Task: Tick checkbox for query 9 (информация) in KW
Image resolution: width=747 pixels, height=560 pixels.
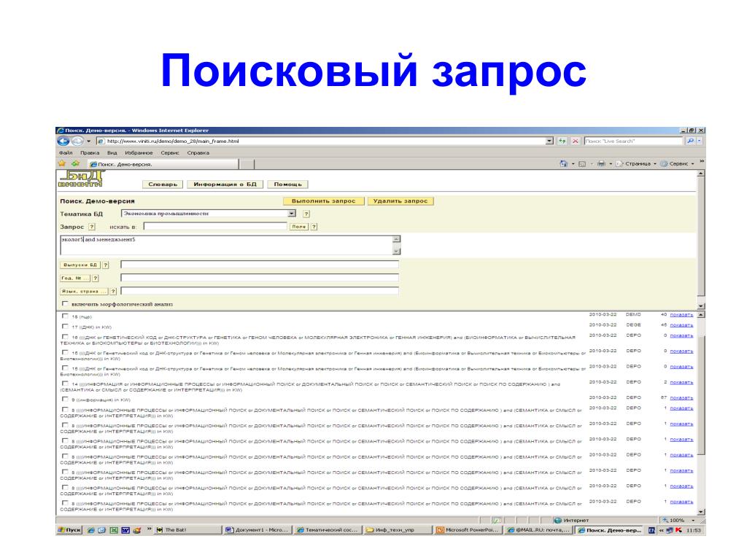Action: tap(65, 399)
